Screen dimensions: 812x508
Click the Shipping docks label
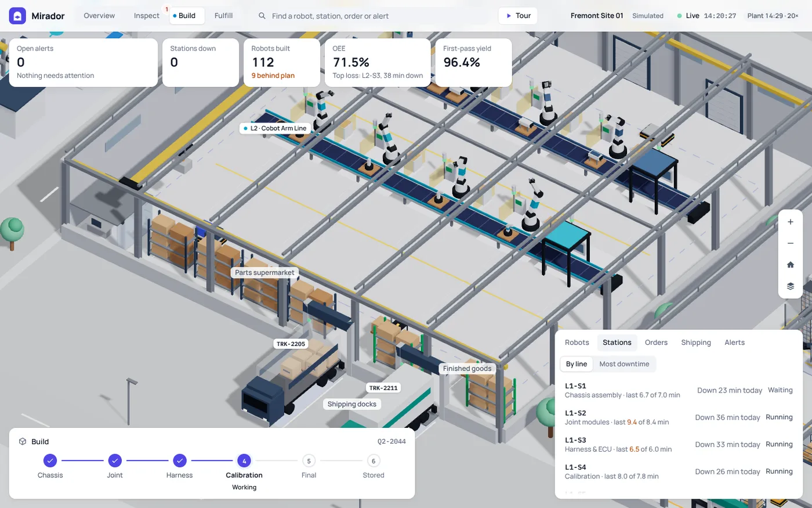(x=351, y=404)
